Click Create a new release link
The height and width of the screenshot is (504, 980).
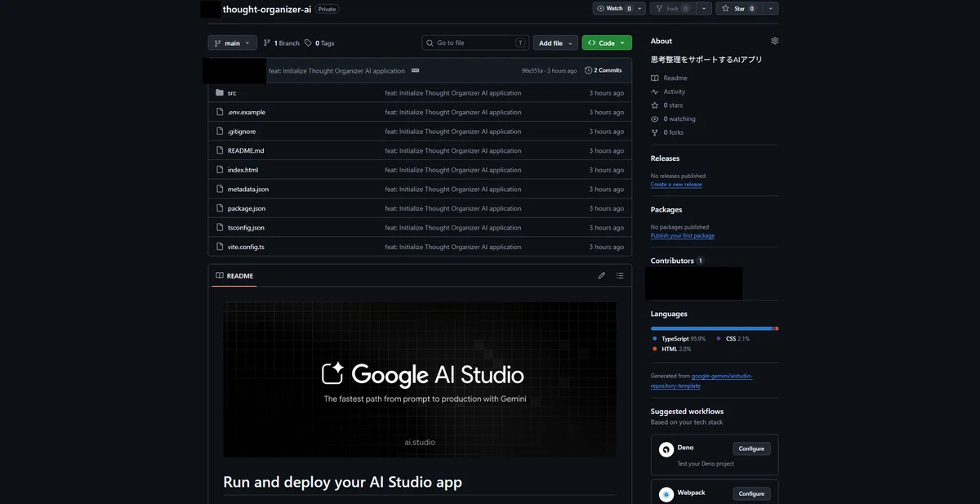676,185
